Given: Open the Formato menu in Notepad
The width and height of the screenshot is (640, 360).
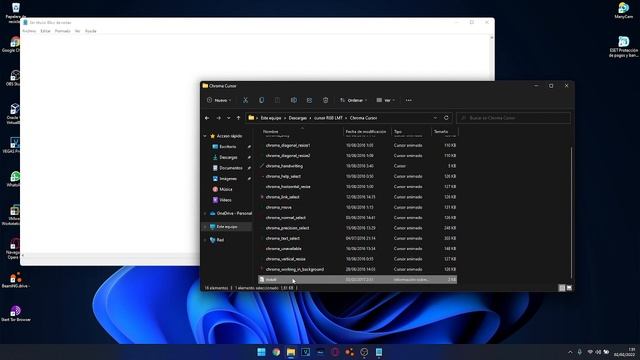Looking at the screenshot, I should [62, 31].
